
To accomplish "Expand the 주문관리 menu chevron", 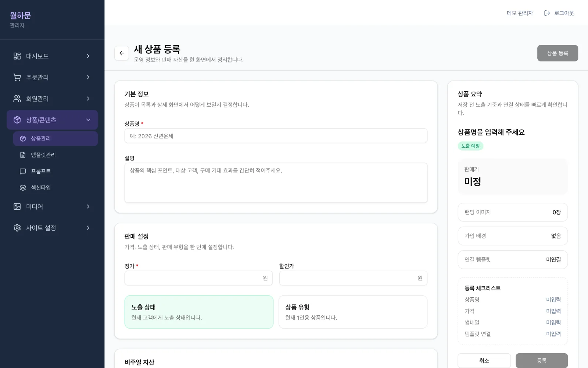I will pos(88,77).
